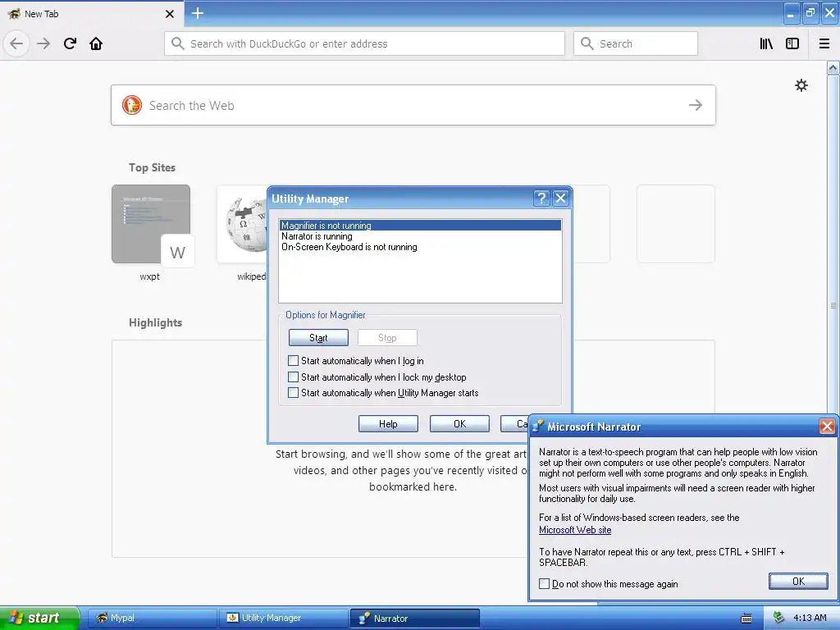Image resolution: width=840 pixels, height=630 pixels.
Task: Toggle the browser sidebar icon
Action: tap(792, 43)
